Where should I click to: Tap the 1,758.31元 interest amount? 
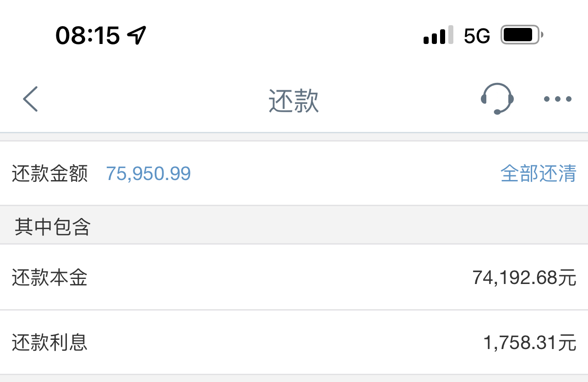click(x=530, y=342)
